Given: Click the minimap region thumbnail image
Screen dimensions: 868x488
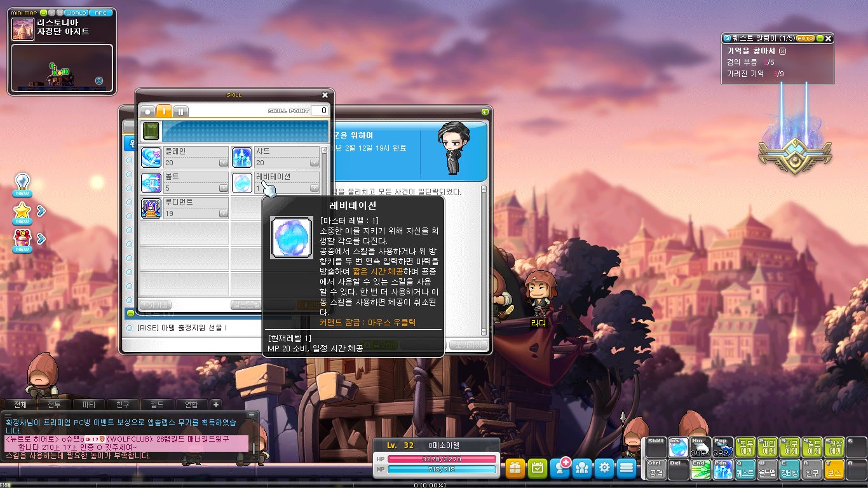Looking at the screenshot, I should click(23, 29).
